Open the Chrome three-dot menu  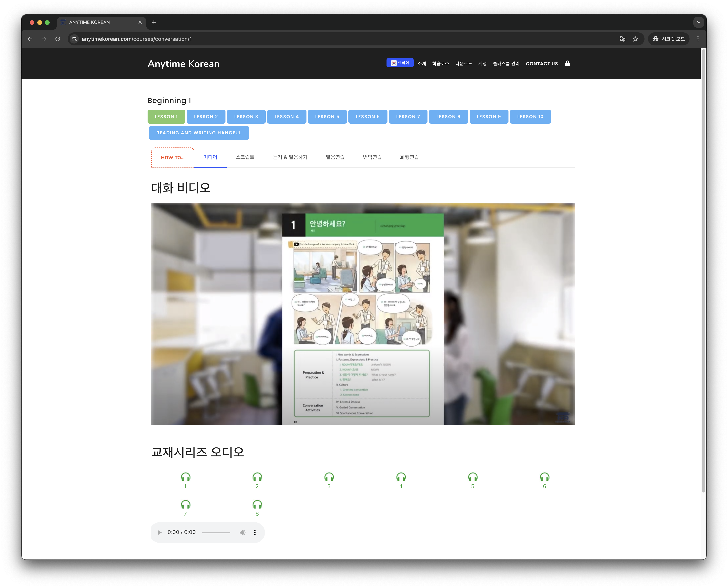coord(698,39)
